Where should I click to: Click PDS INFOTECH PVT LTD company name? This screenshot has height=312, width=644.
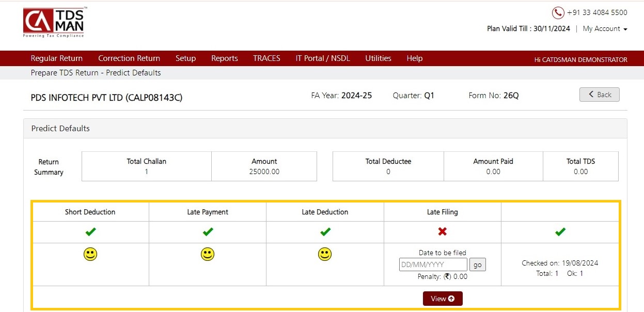pyautogui.click(x=107, y=97)
